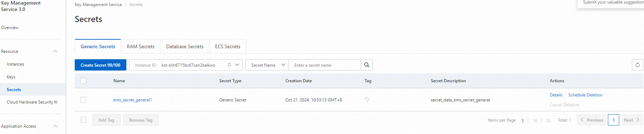Click the Tag column header

pyautogui.click(x=368, y=81)
